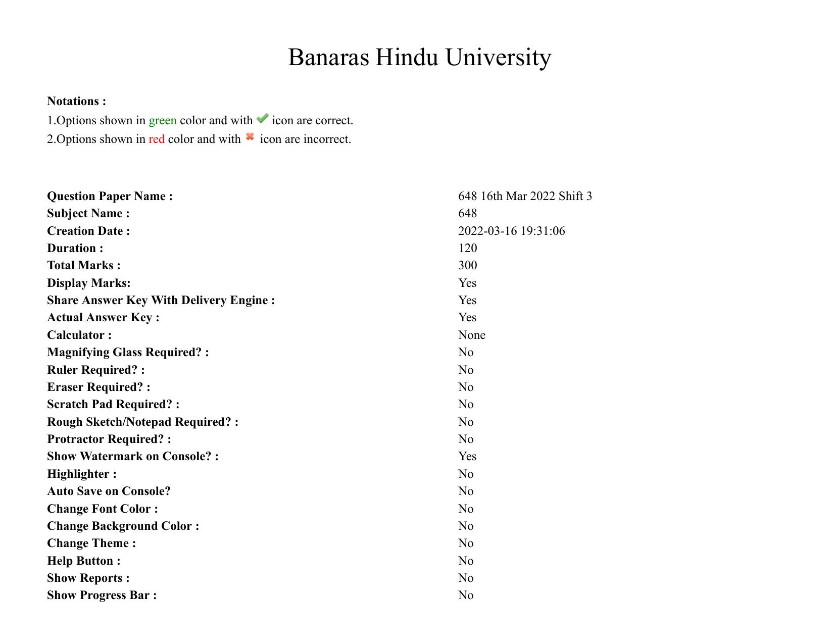The height and width of the screenshot is (644, 834).
Task: Click the Rough Sketch/Notepad Required label
Action: tap(142, 422)
